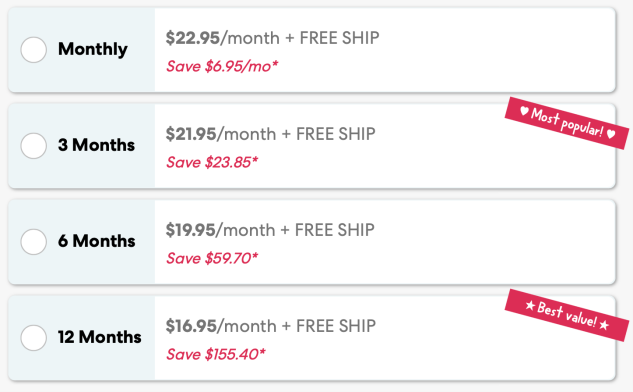
Task: Click the heart icon left of Most popular
Action: [524, 111]
